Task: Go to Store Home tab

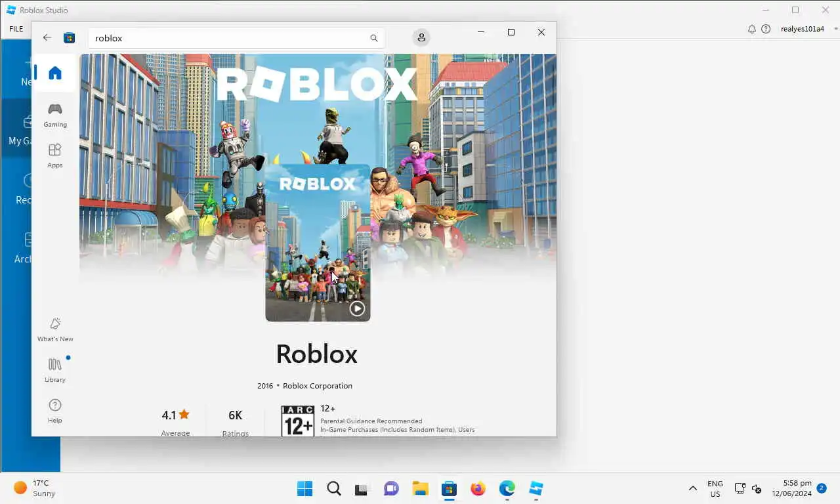Action: [55, 73]
